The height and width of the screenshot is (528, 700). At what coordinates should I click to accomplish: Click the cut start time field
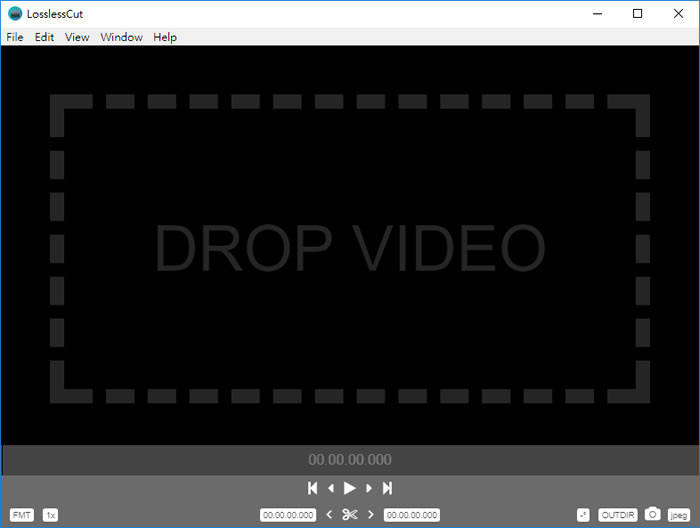(288, 515)
